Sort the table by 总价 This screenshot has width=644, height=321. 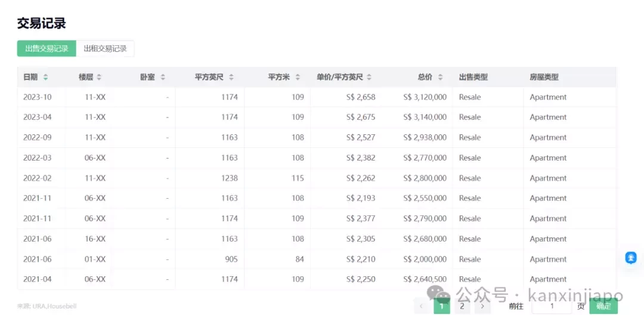tap(440, 77)
